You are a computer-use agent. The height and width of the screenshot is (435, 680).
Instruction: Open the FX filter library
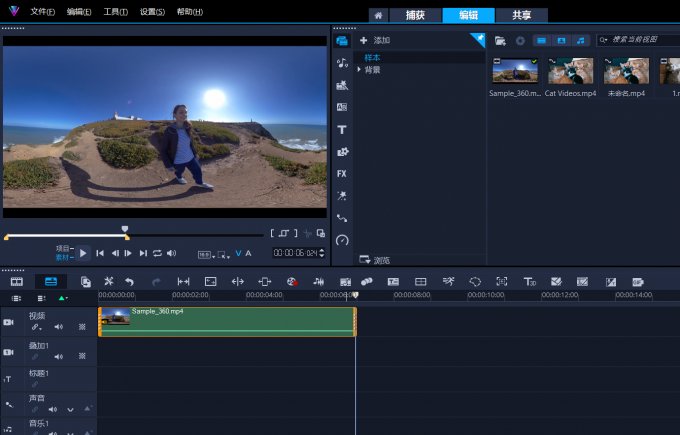(x=342, y=174)
